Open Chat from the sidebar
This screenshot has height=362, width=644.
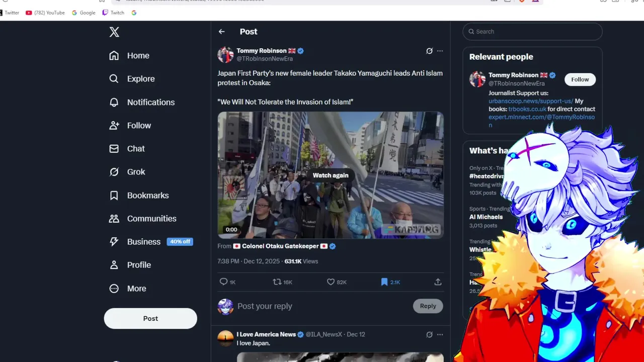127,148
